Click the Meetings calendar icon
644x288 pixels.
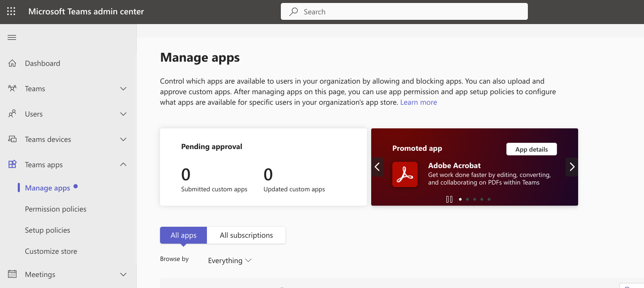[12, 274]
